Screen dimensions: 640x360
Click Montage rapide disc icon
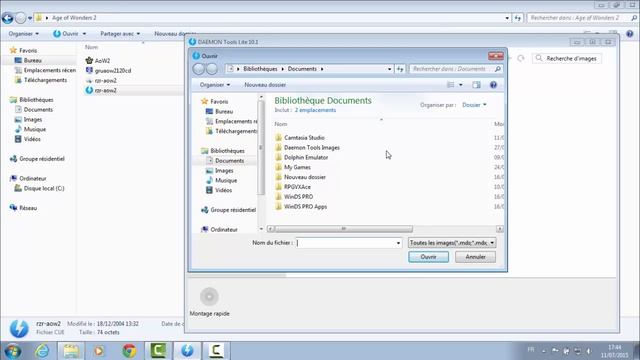[209, 297]
